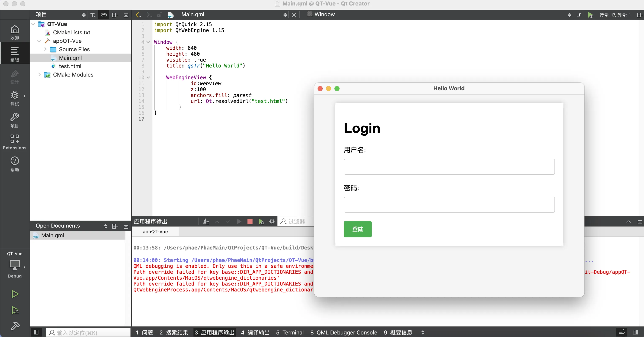Re-run the application in output pane
The height and width of the screenshot is (337, 644).
click(239, 221)
